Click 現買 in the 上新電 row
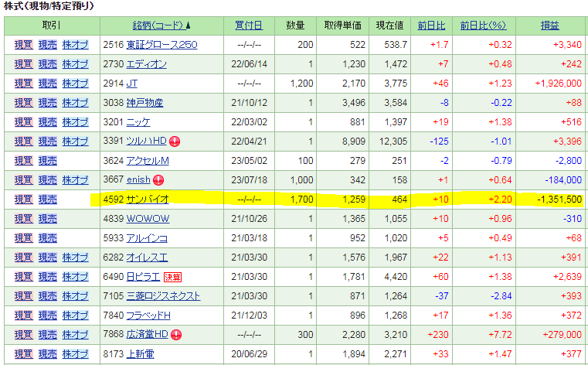 point(24,354)
